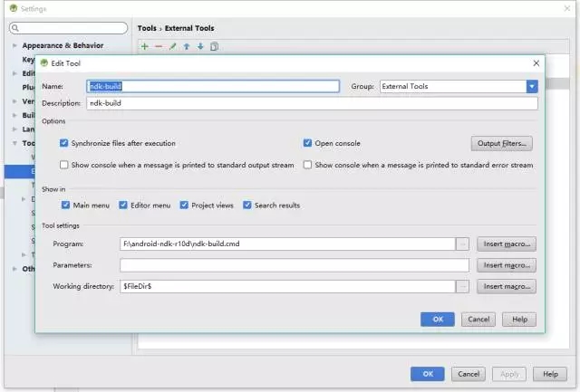Click the search magnifier in Settings search box
The height and width of the screenshot is (392, 580).
[x=15, y=28]
